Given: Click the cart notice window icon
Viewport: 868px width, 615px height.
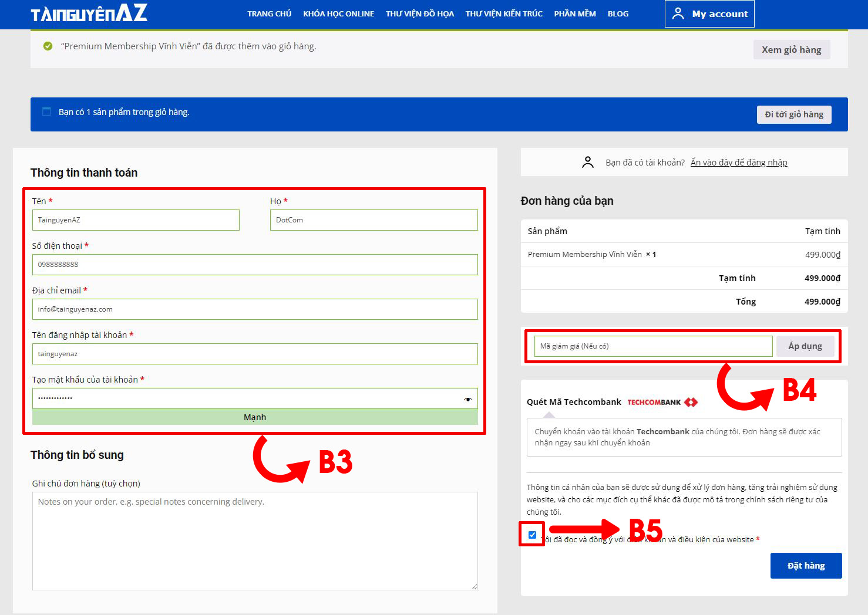Looking at the screenshot, I should [47, 111].
